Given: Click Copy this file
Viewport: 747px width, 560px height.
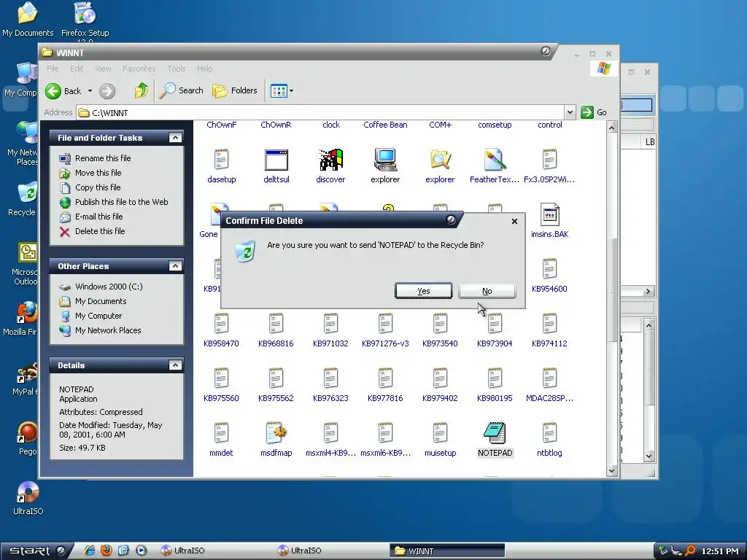Looking at the screenshot, I should (90, 187).
